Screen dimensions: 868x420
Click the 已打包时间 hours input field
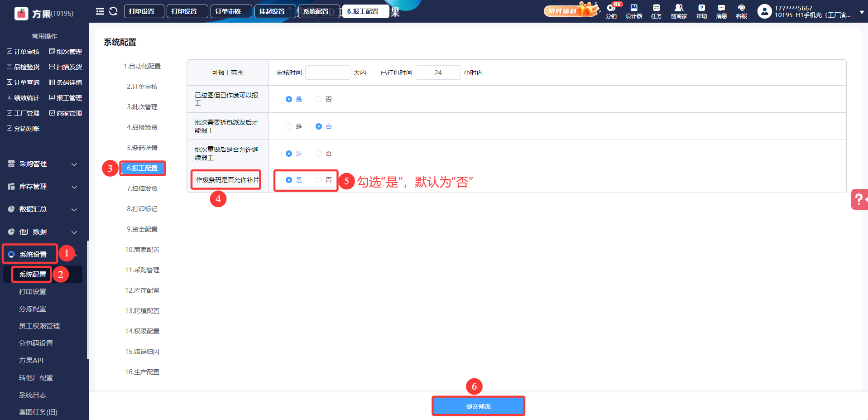pos(438,72)
